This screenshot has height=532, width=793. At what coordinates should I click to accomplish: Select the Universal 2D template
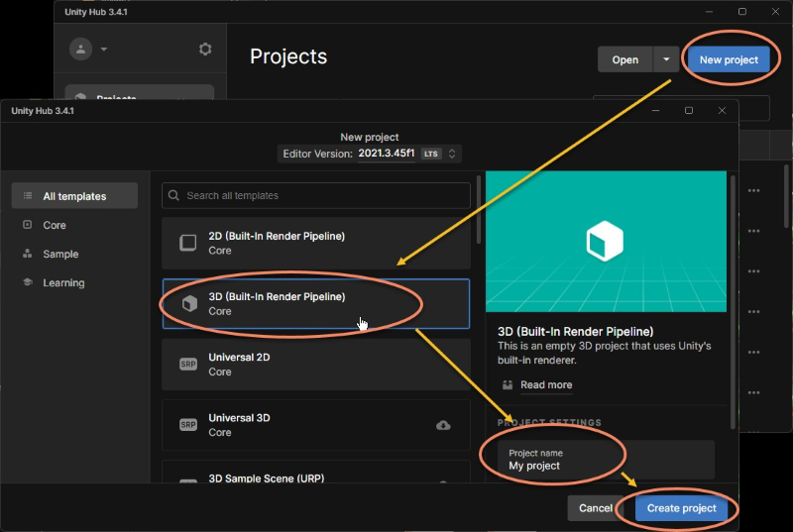click(x=315, y=365)
